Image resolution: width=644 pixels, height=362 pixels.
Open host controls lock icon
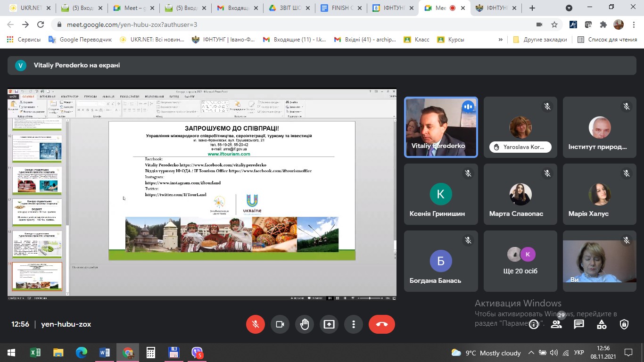[624, 324]
